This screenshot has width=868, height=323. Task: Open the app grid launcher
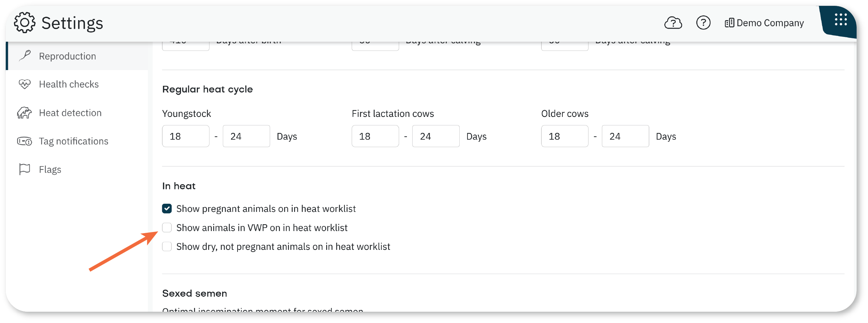coord(841,20)
